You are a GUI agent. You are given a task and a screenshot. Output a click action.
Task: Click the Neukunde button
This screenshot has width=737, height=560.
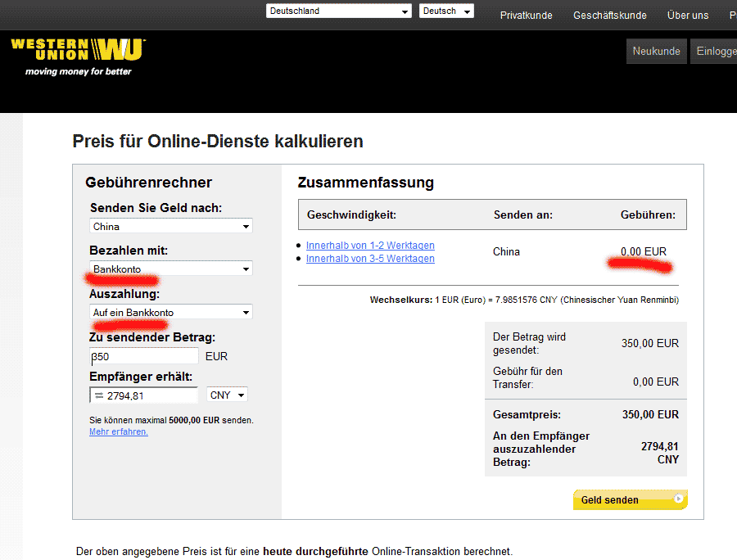[656, 51]
